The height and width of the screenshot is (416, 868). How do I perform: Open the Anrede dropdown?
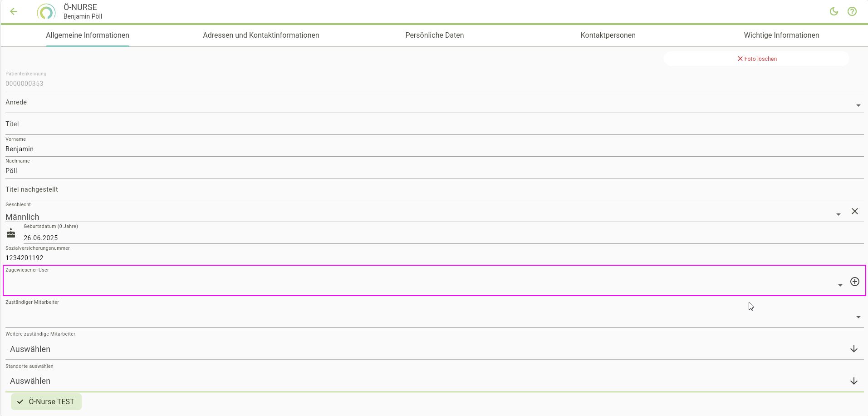coord(858,105)
